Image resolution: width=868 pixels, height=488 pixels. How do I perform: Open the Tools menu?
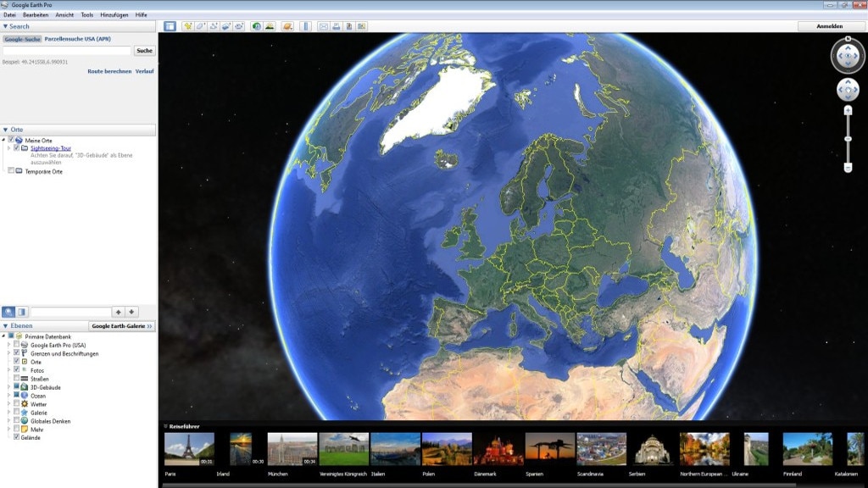point(87,15)
